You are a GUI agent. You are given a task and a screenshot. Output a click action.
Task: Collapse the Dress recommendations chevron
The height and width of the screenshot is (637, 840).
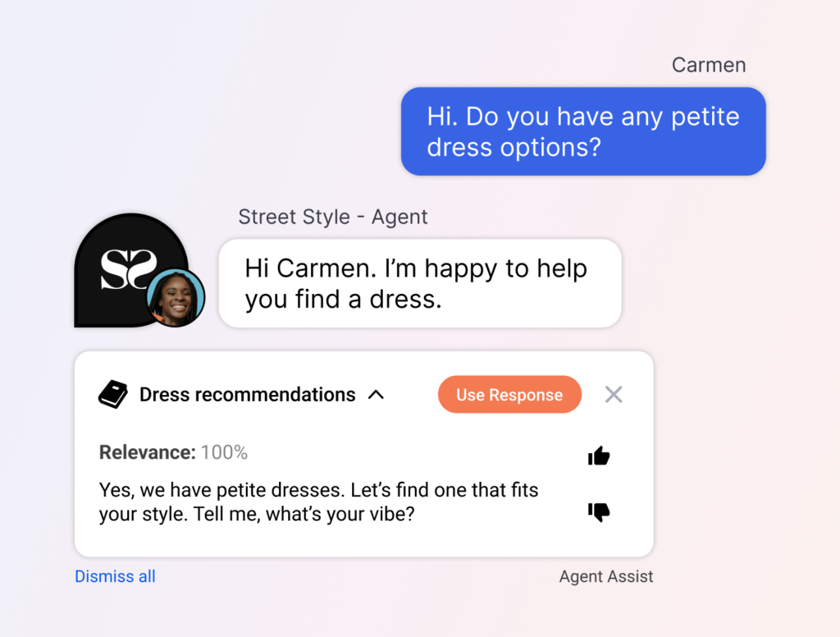376,395
